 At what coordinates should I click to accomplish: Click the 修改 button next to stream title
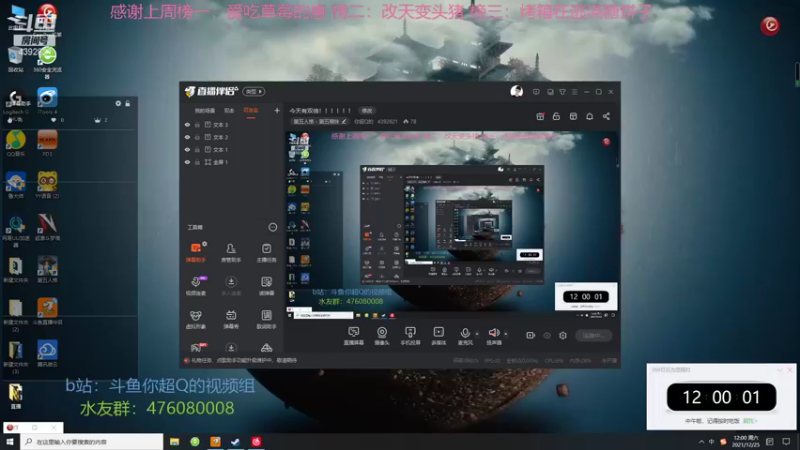(x=367, y=110)
